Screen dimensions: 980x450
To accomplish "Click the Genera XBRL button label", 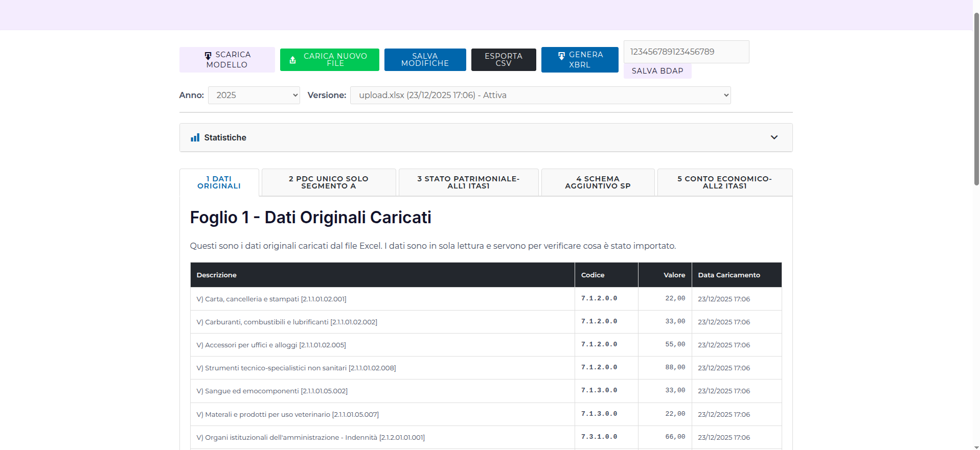I will 586,60.
